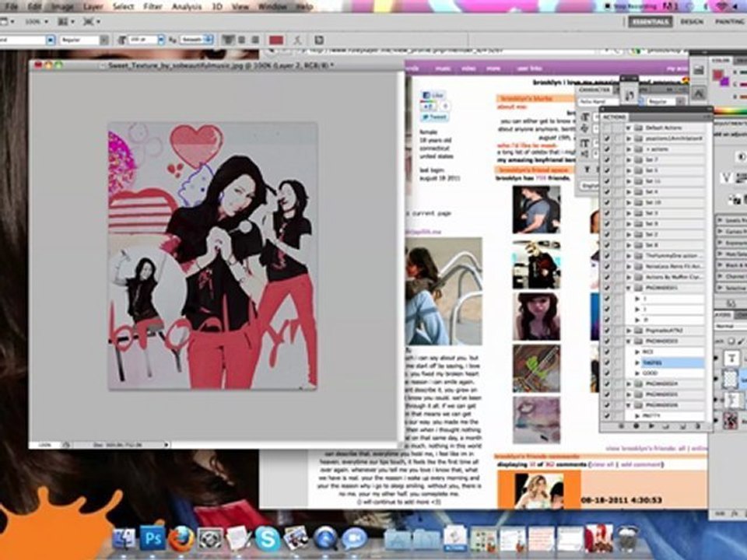Click the Set 7 folder icon in Actions
The image size is (747, 560).
[638, 159]
